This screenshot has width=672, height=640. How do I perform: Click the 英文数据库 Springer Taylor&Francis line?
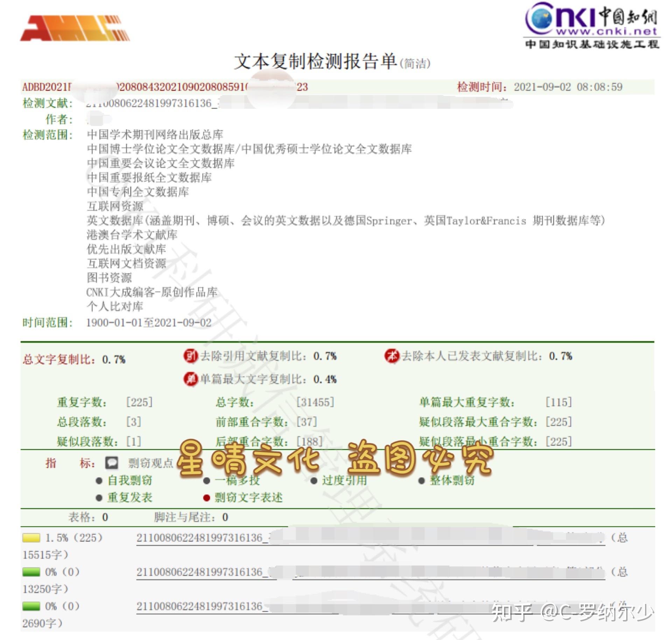point(346,221)
